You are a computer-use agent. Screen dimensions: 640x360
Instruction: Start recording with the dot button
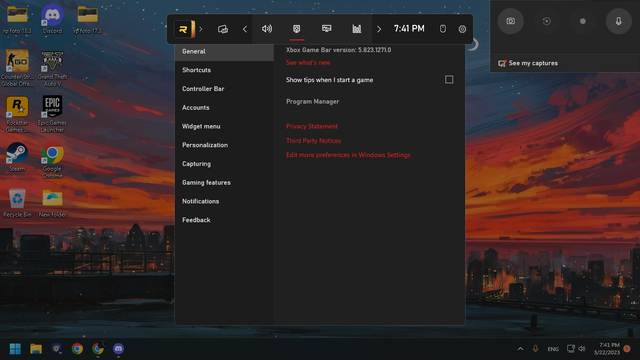coord(583,21)
